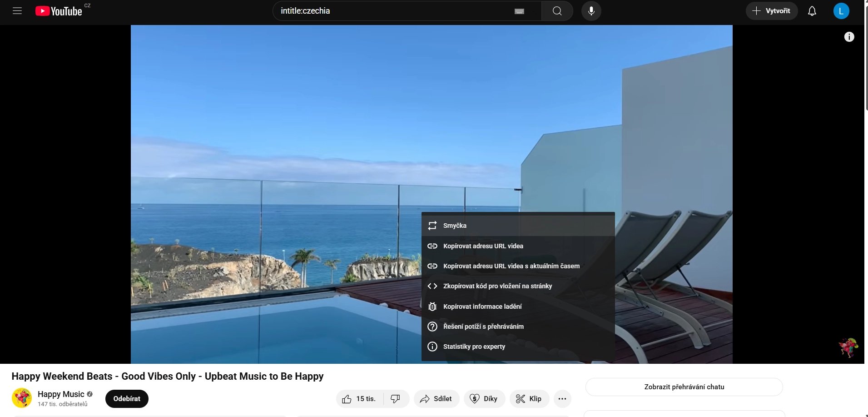Create a clip using the scissors Klip icon

point(529,398)
